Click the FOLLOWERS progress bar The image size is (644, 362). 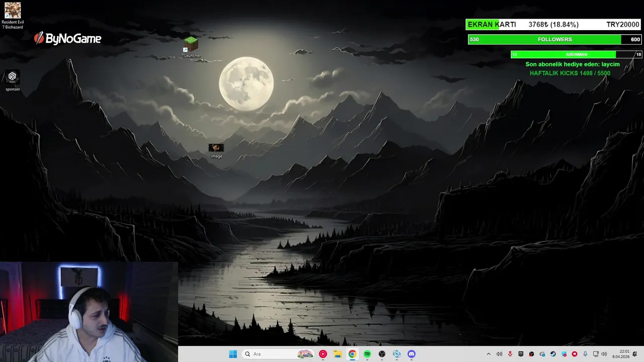(x=554, y=39)
